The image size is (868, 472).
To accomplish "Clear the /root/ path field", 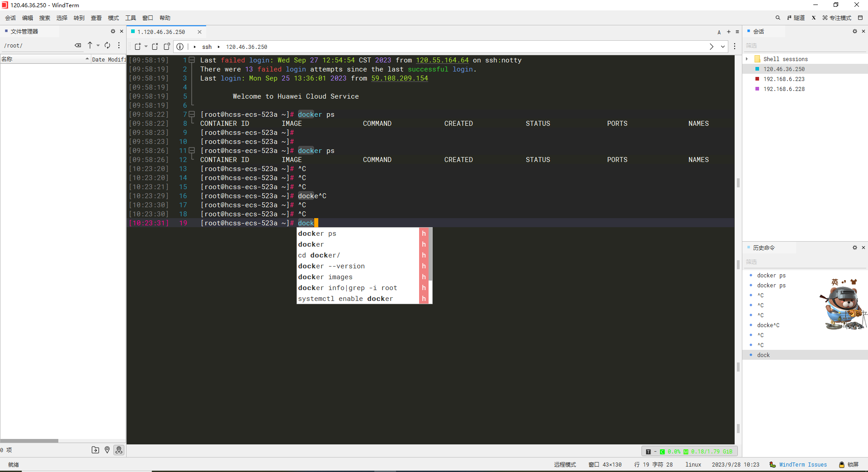I will (78, 45).
